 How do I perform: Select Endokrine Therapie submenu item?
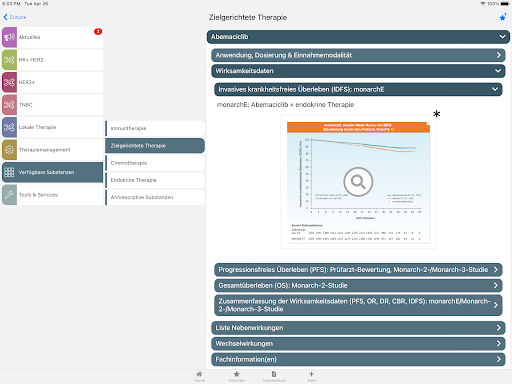point(155,180)
